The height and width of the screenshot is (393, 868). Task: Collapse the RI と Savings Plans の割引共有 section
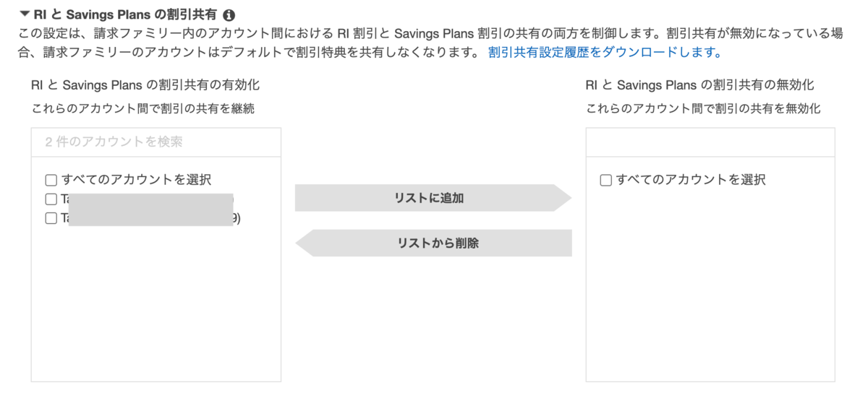pos(25,14)
